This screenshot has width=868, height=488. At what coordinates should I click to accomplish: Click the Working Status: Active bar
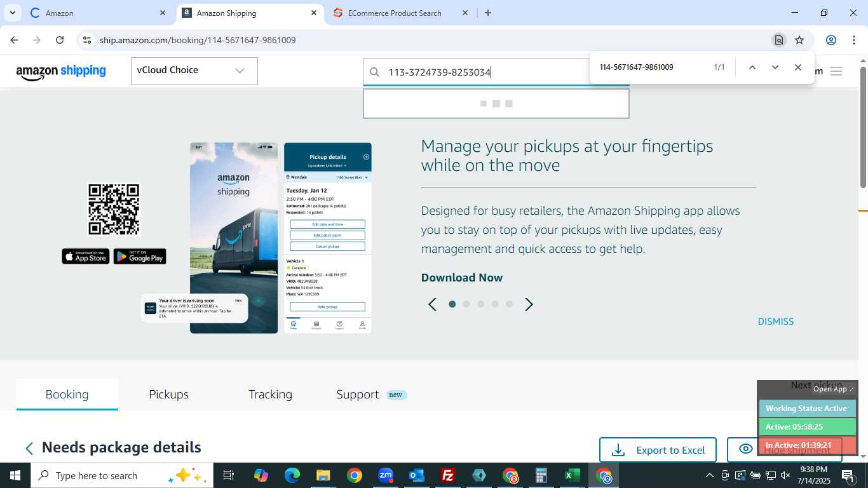point(807,409)
